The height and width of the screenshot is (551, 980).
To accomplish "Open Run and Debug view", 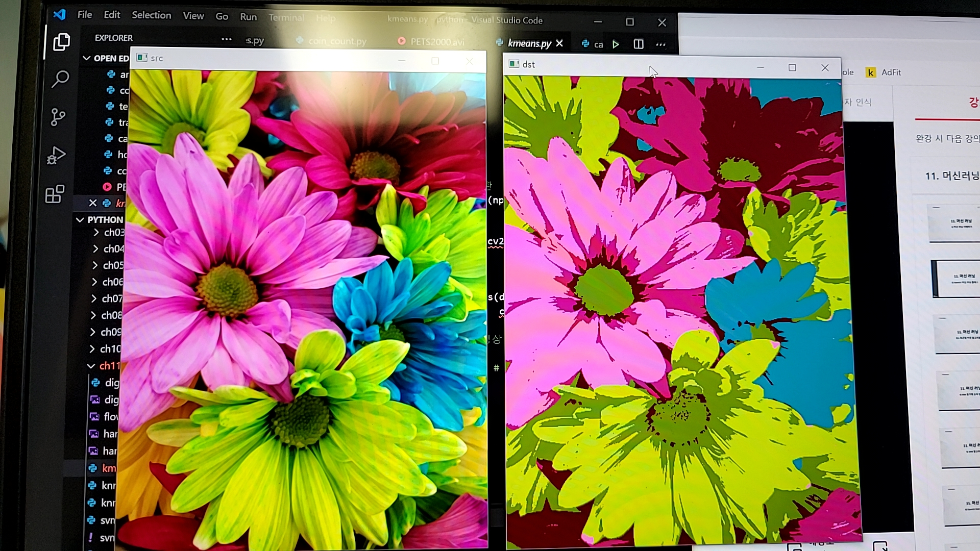I will [x=56, y=155].
